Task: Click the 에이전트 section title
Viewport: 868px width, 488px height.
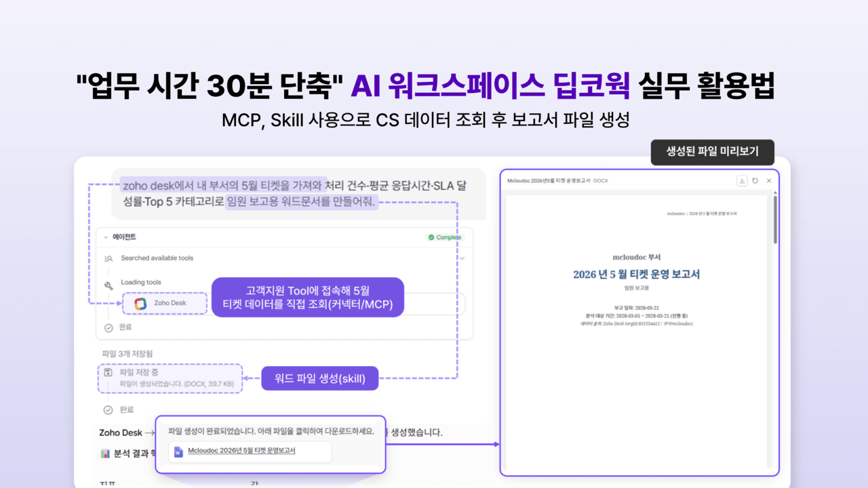Action: (124, 237)
